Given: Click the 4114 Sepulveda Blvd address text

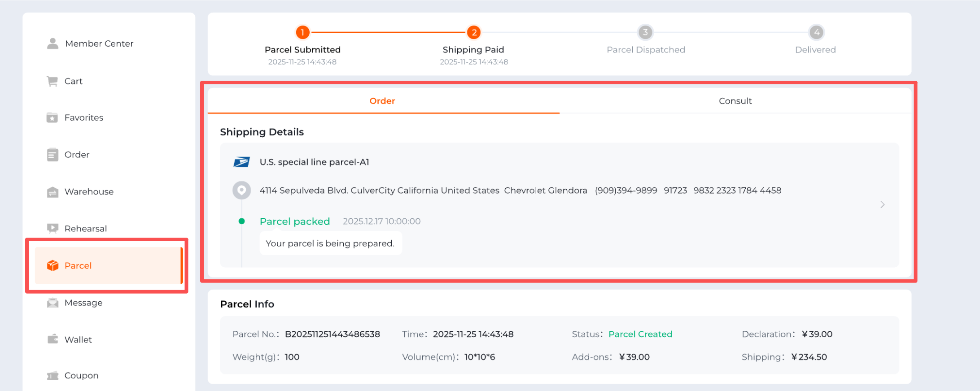Looking at the screenshot, I should (380, 190).
